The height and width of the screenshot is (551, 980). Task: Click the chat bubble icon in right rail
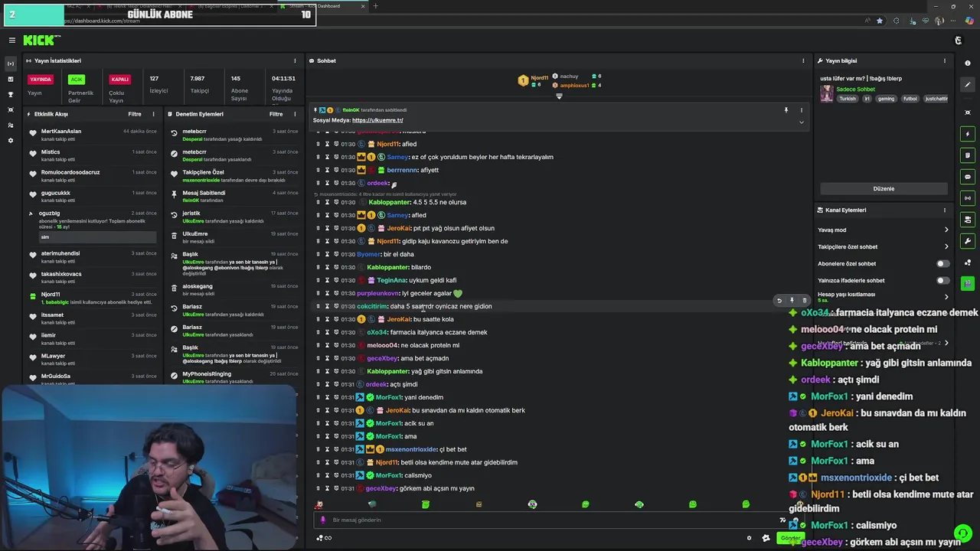[968, 177]
